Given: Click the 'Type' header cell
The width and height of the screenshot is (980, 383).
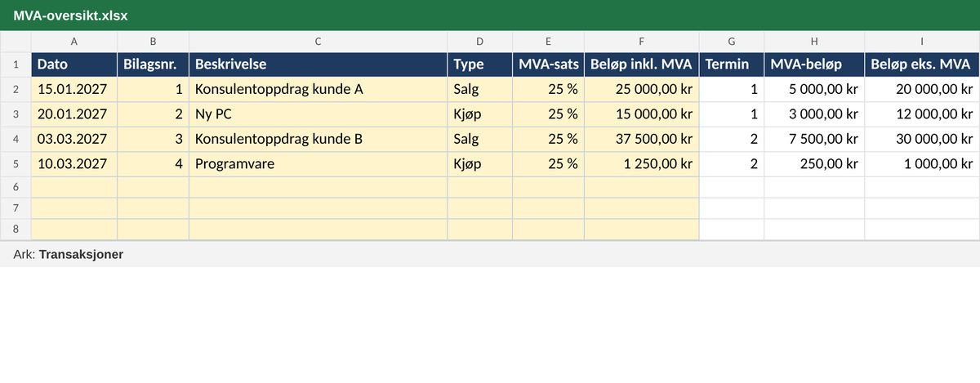Looking at the screenshot, I should click(480, 65).
